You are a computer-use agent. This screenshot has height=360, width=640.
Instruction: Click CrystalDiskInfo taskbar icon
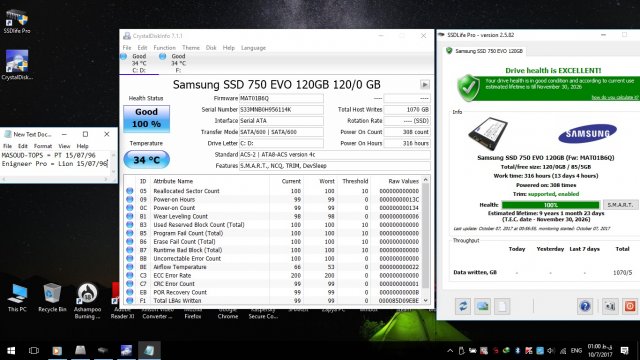[x=126, y=350]
